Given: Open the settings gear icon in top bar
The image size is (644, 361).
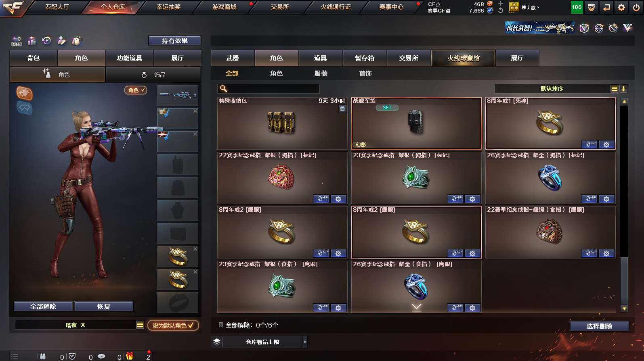Looking at the screenshot, I should (x=621, y=7).
